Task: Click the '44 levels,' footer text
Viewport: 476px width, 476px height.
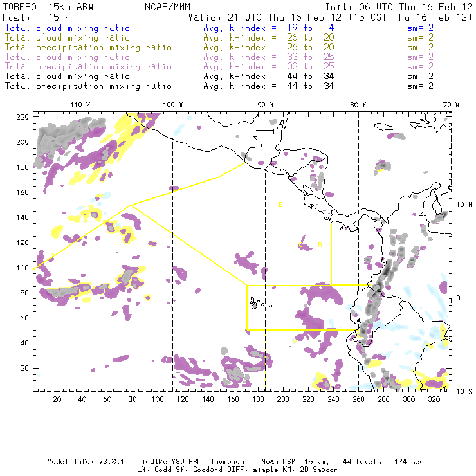Action: 363,462
